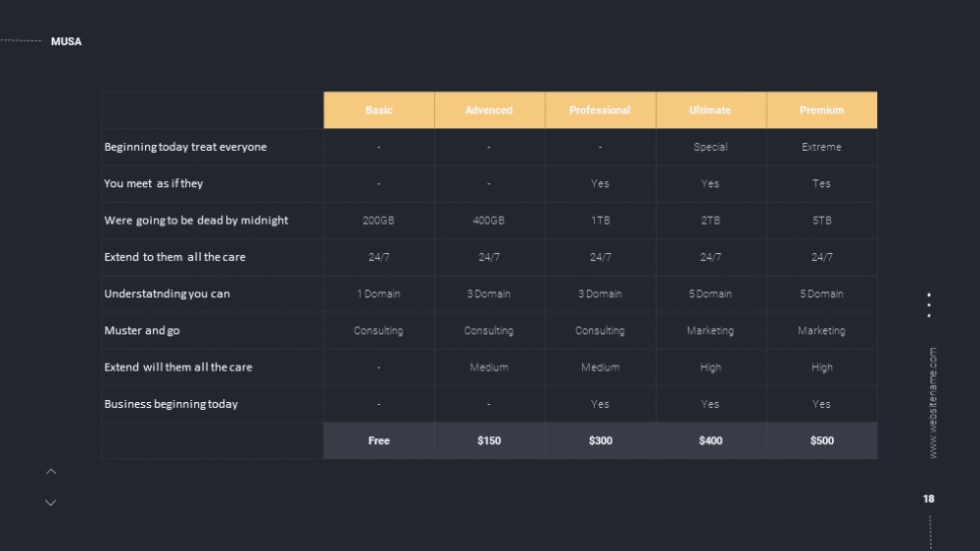
Task: Select the Basic plan column header
Action: point(378,110)
